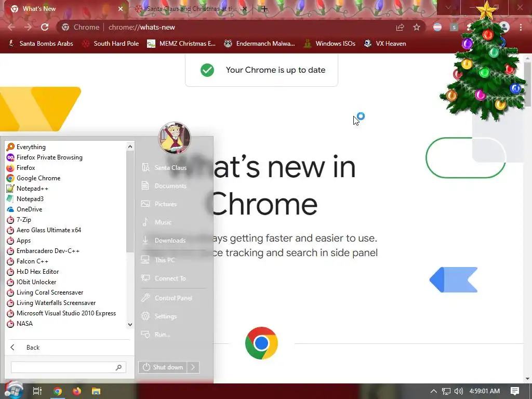Image resolution: width=532 pixels, height=399 pixels.
Task: Launch Firefox Private Browsing entry
Action: 66,157
